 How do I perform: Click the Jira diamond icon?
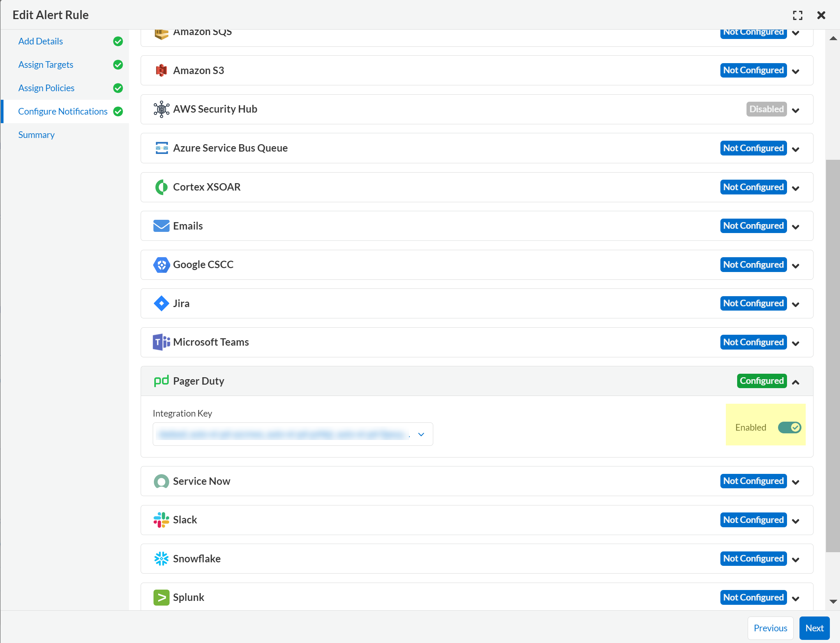[161, 304]
